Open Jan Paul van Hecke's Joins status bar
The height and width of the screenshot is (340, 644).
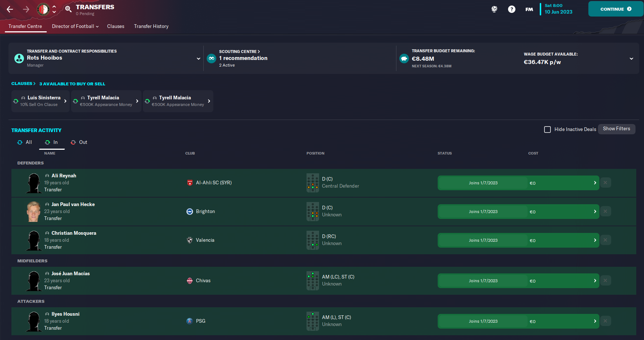pyautogui.click(x=518, y=212)
